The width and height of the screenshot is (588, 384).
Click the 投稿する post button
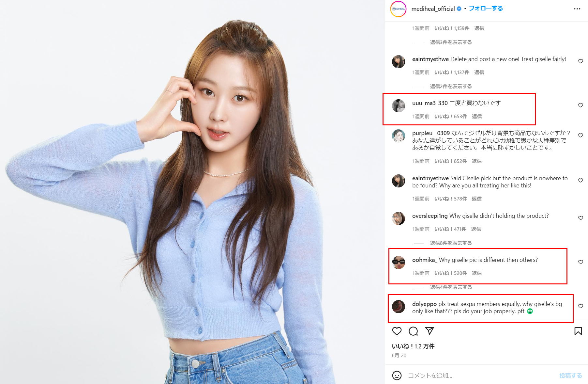click(x=570, y=376)
